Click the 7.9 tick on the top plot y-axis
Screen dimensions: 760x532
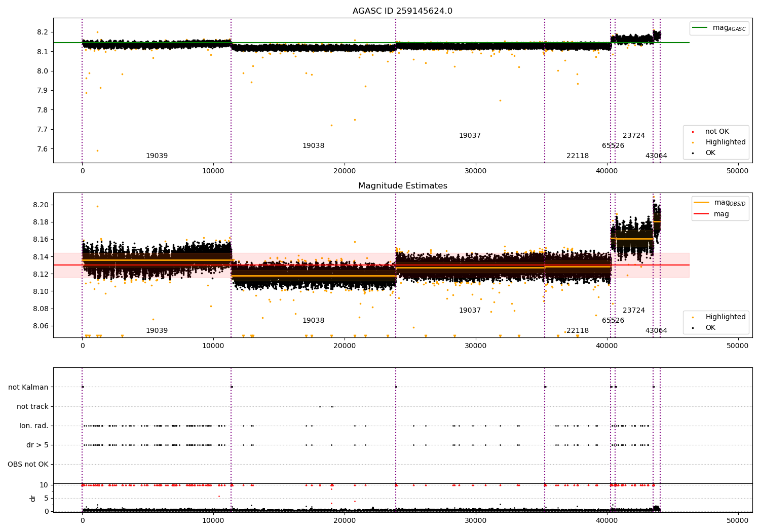coord(43,91)
